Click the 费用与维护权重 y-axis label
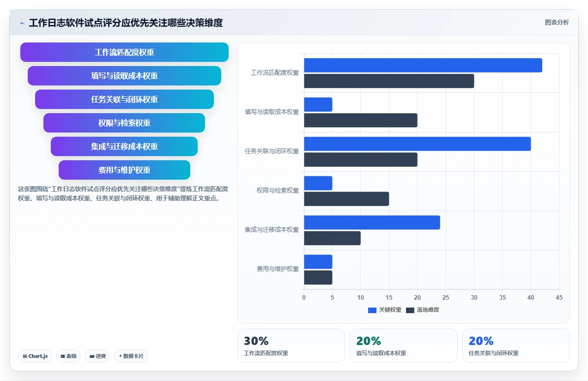 pyautogui.click(x=278, y=269)
